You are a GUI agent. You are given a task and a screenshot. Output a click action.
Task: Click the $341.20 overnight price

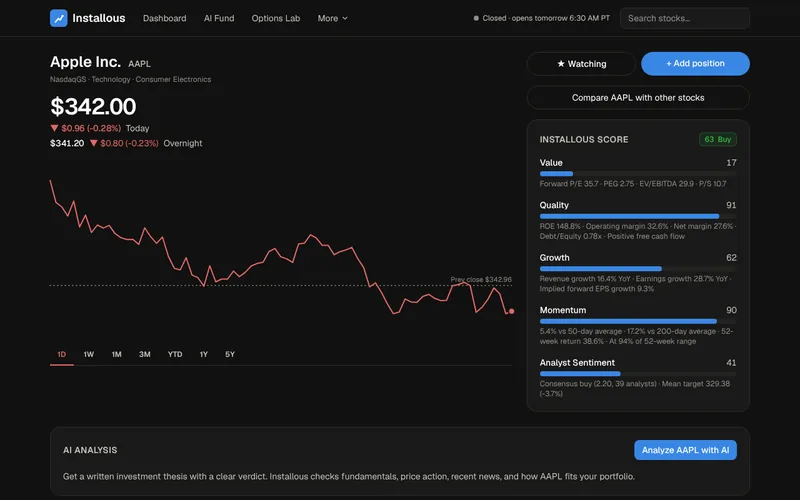pos(67,143)
